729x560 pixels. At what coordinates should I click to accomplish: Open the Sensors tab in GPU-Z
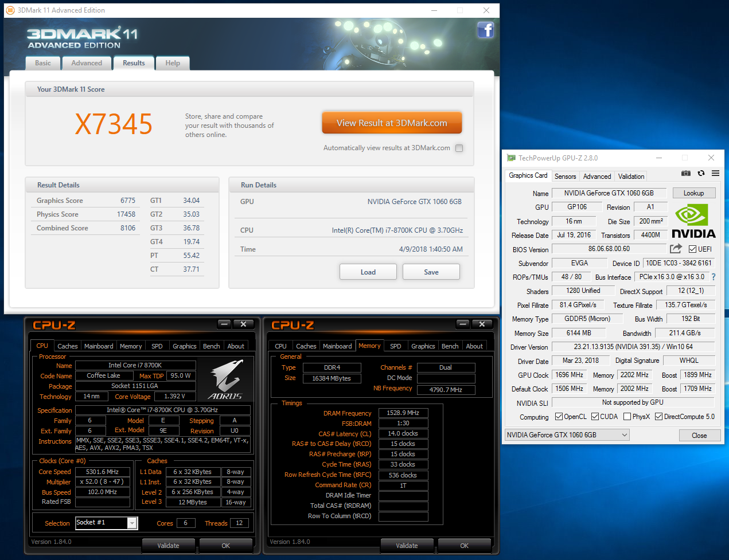tap(565, 177)
